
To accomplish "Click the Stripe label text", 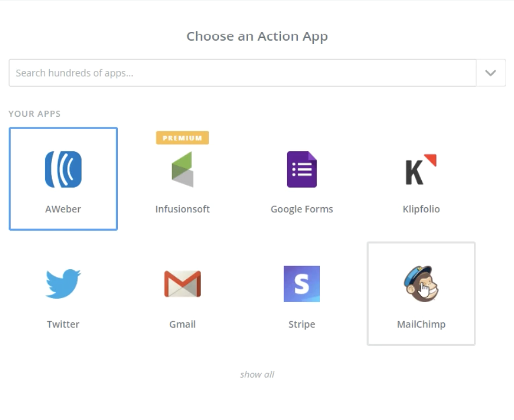I will (302, 324).
